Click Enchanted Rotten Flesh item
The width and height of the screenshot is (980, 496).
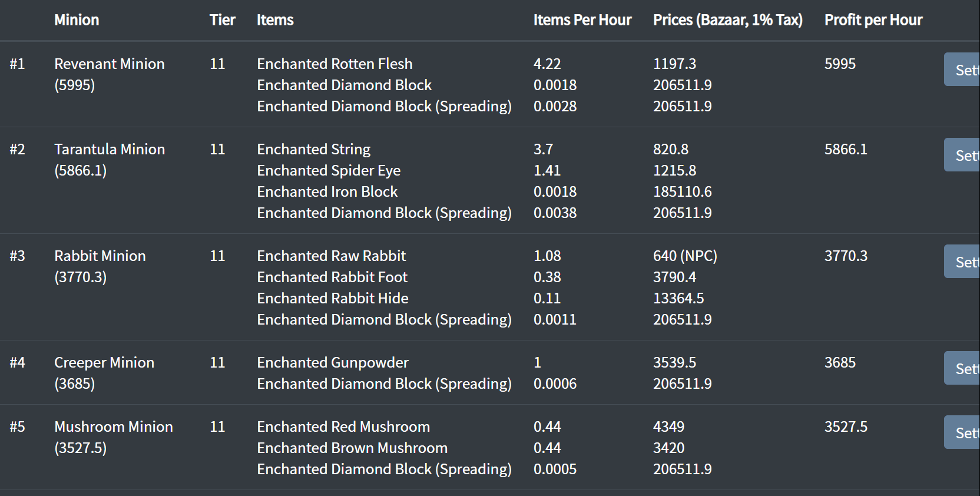coord(334,64)
